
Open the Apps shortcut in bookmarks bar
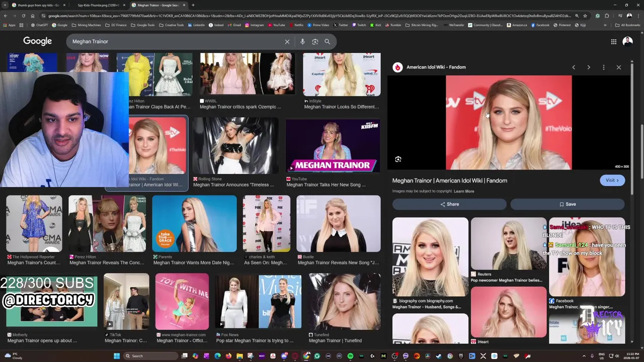(10, 25)
